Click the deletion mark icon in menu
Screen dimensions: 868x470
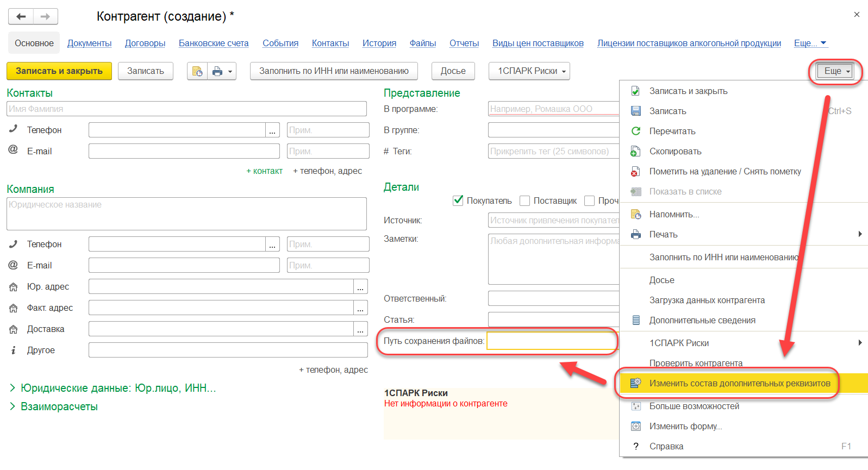(635, 171)
